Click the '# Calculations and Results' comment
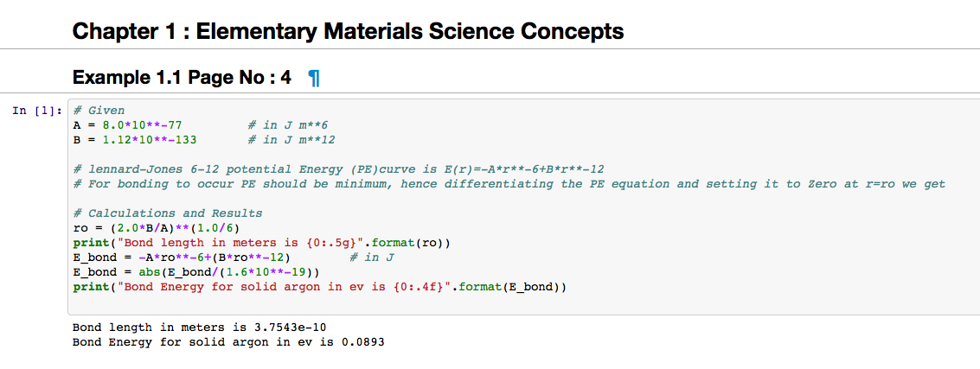 168,213
